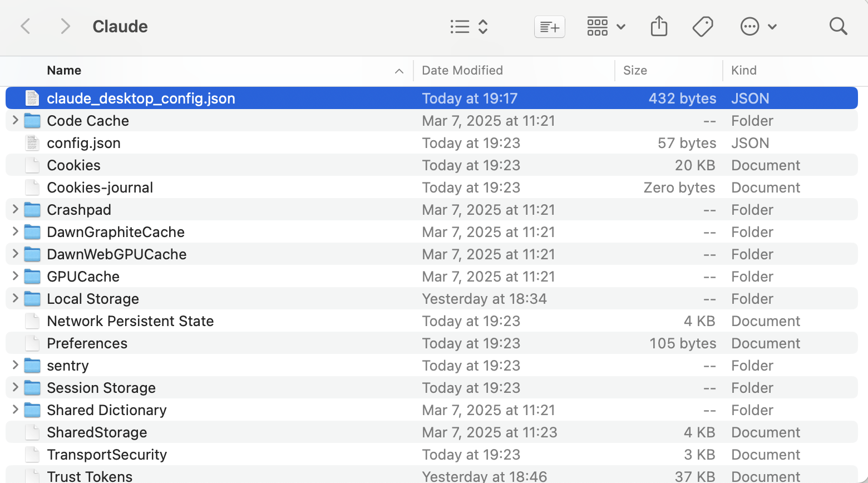Screen dimensions: 868x483
Task: Click the Session Storage folder name
Action: click(x=101, y=388)
